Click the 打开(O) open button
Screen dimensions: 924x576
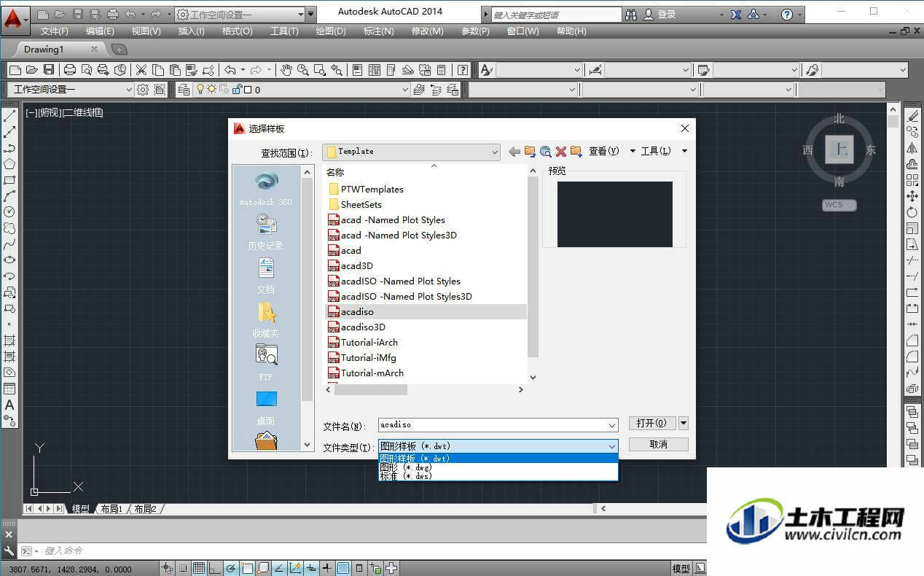[x=651, y=423]
